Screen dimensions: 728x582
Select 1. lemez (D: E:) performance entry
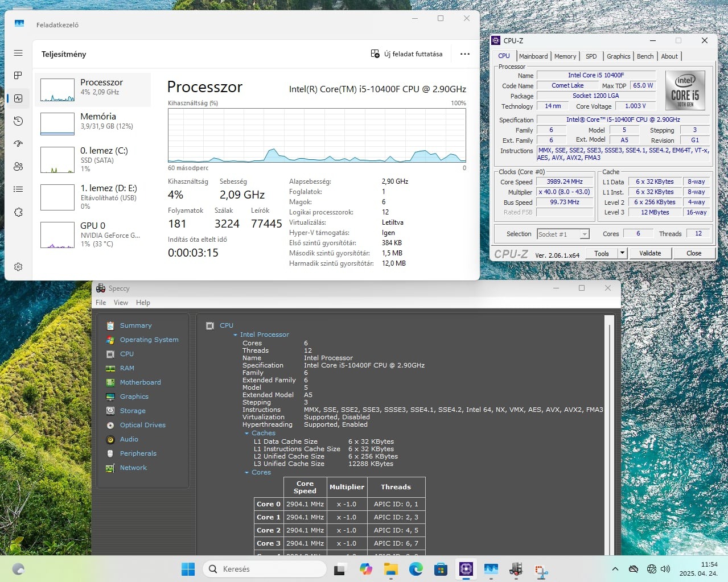[x=93, y=197]
